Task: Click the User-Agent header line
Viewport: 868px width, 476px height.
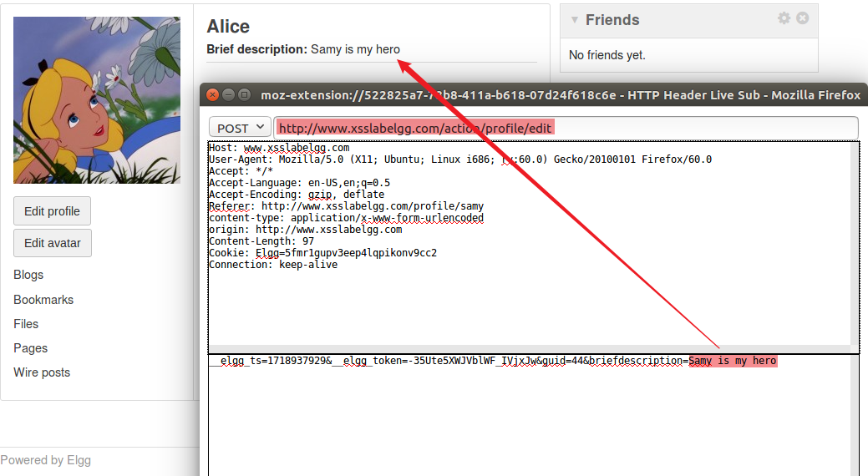Action: point(460,160)
